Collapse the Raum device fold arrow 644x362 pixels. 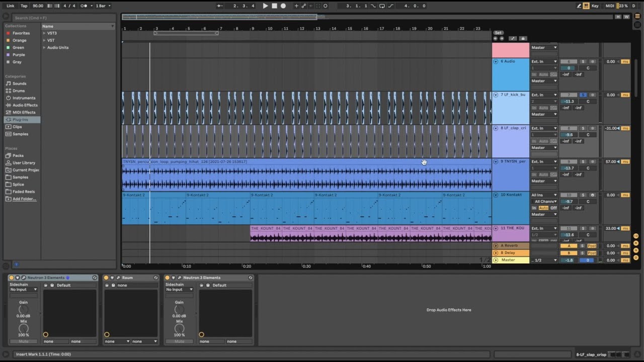coord(112,278)
